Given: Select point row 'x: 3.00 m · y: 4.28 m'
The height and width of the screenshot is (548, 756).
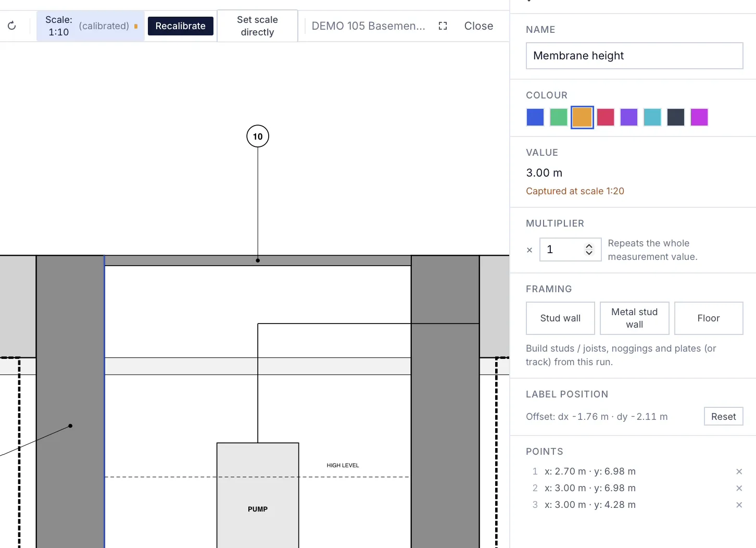Looking at the screenshot, I should pyautogui.click(x=590, y=505).
